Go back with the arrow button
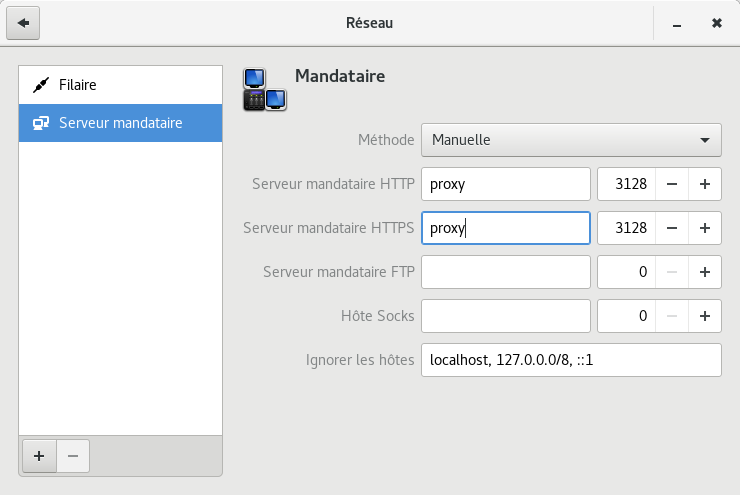This screenshot has height=495, width=740. point(23,23)
